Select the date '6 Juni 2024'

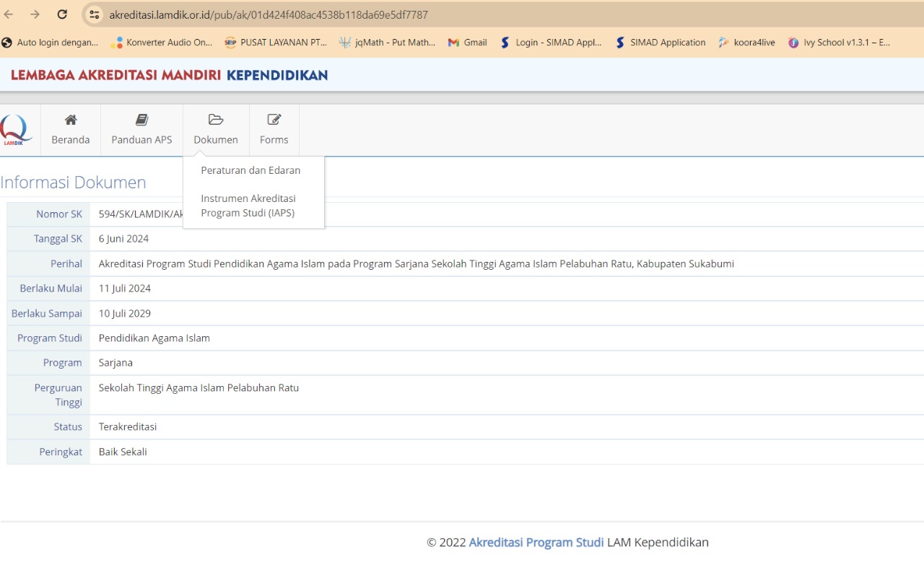pos(124,239)
